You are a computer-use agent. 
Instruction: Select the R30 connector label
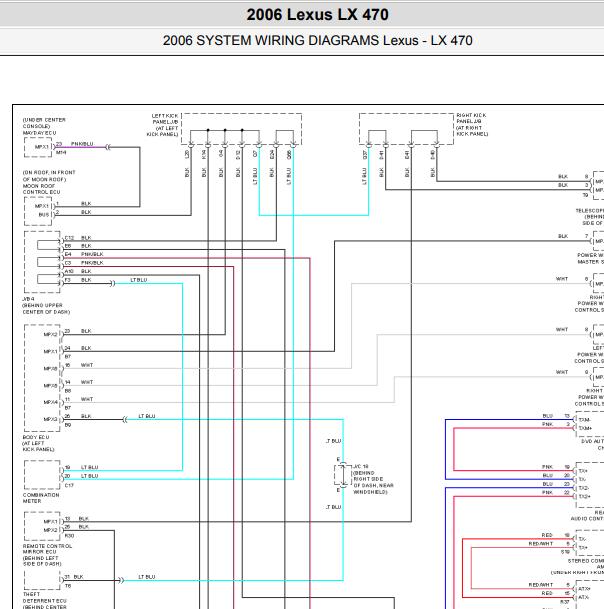click(x=69, y=536)
